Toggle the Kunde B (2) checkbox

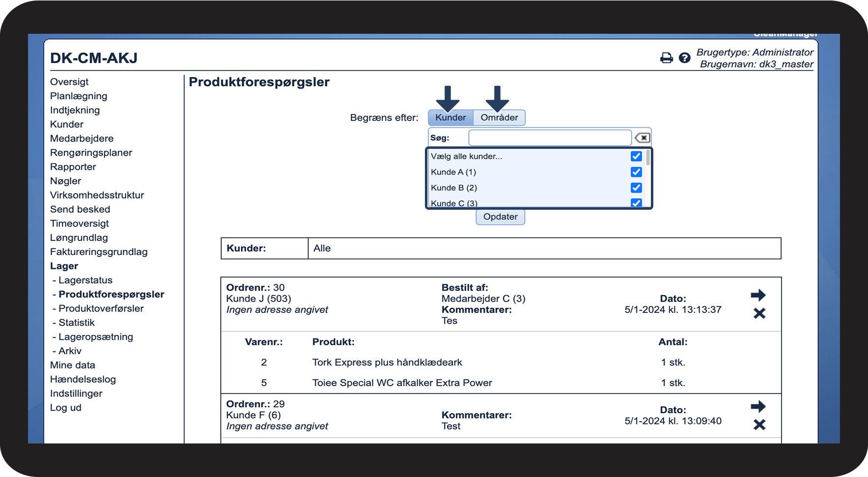636,188
